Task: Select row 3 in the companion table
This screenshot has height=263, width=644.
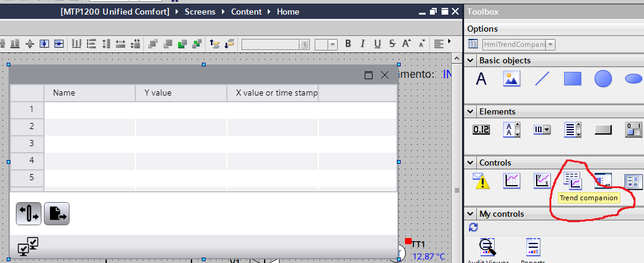Action: (x=27, y=144)
